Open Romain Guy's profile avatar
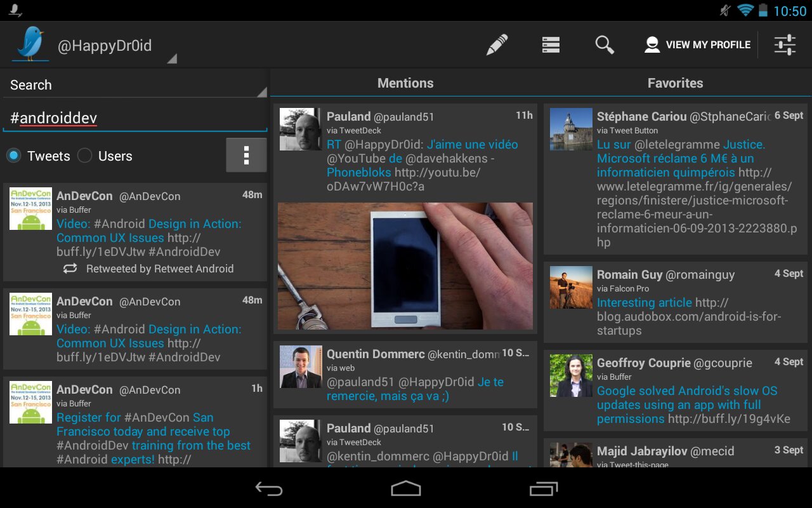 click(571, 288)
